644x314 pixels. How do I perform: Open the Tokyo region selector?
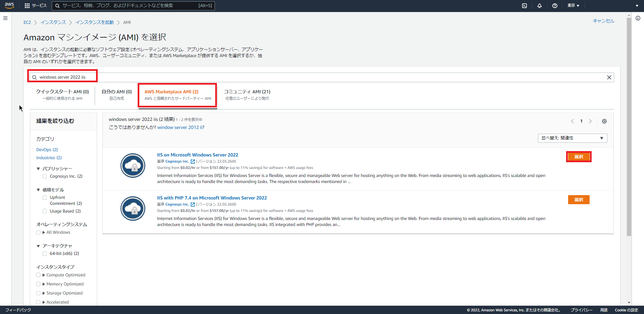(573, 6)
